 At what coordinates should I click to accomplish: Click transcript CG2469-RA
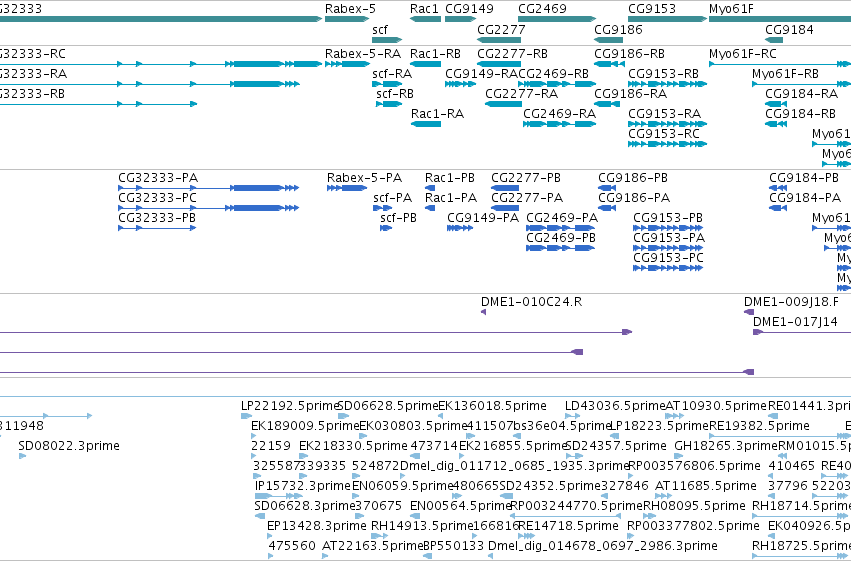tap(560, 124)
